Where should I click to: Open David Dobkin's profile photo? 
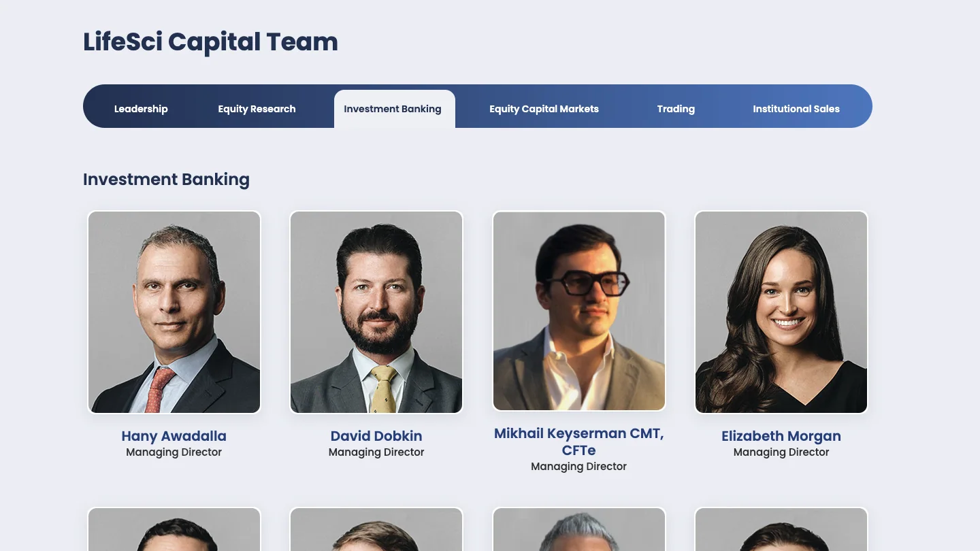[376, 312]
